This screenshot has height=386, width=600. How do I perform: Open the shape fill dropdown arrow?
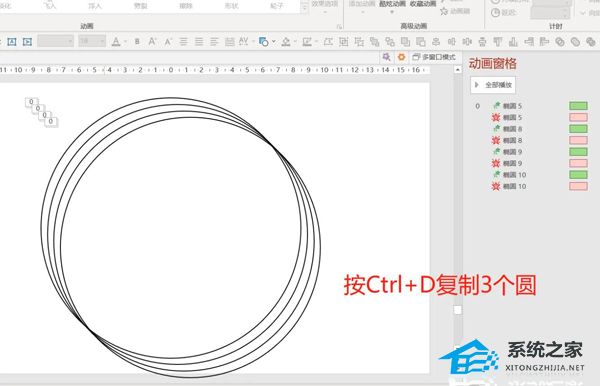click(x=295, y=41)
